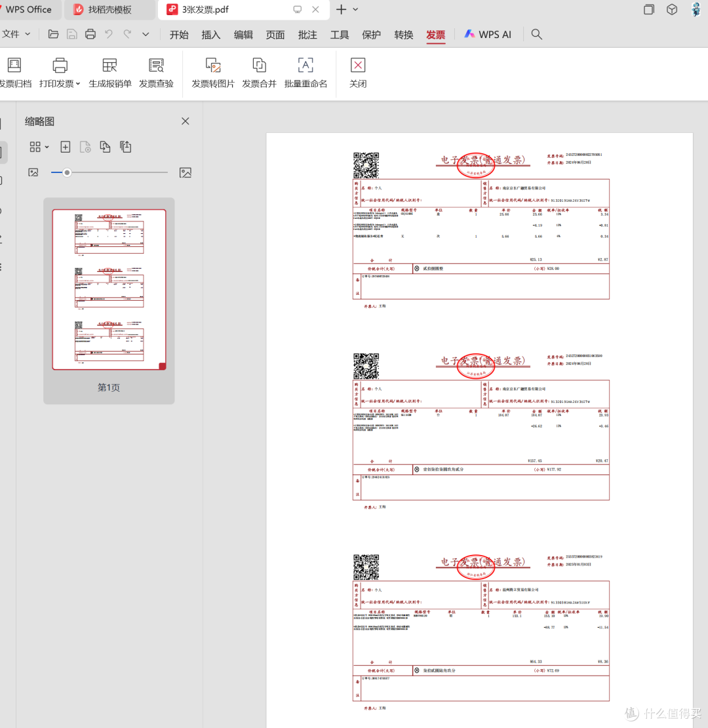708x728 pixels.
Task: Launch the 发票查验 invoice verification tool
Action: point(156,73)
